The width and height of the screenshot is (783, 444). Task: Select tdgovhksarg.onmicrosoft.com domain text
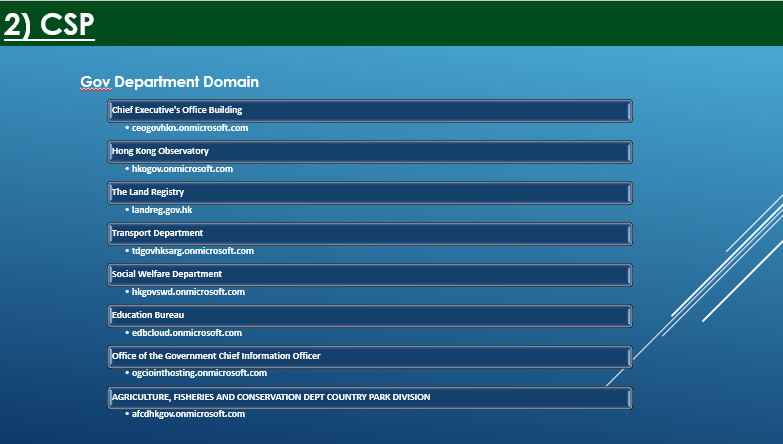[193, 251]
